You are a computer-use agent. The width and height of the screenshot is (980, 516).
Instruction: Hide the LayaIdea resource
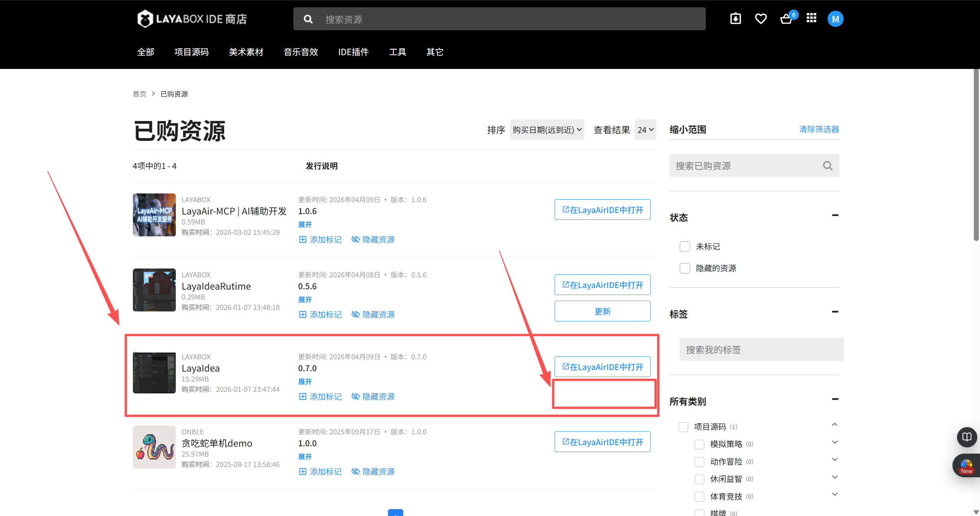[x=373, y=396]
